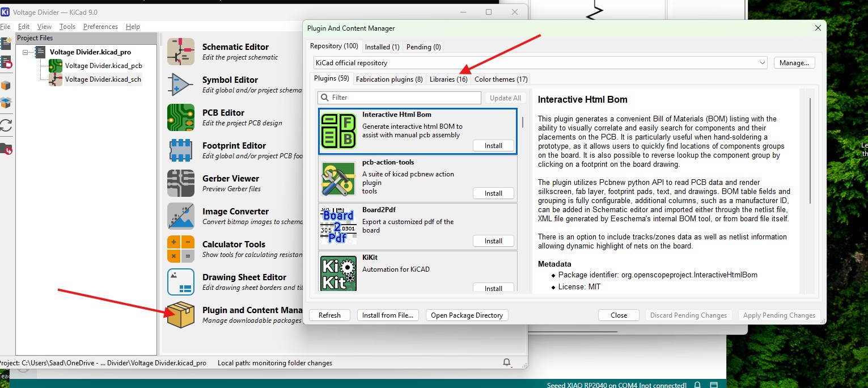Open the Tools menu
Screen dimensions: 868x388
coord(67,27)
